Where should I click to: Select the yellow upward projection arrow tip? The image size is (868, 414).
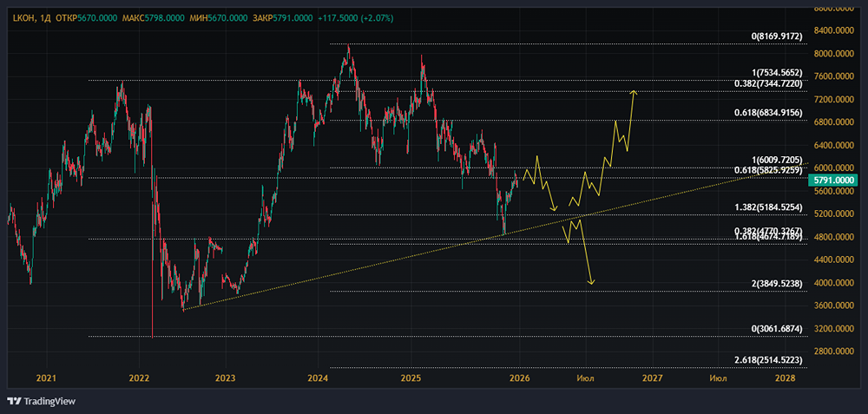coord(635,90)
